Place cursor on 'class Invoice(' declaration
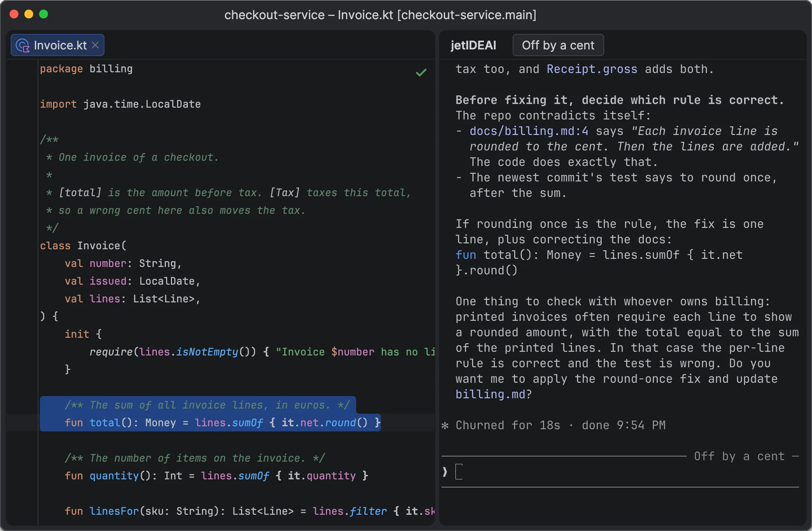 [x=83, y=246]
